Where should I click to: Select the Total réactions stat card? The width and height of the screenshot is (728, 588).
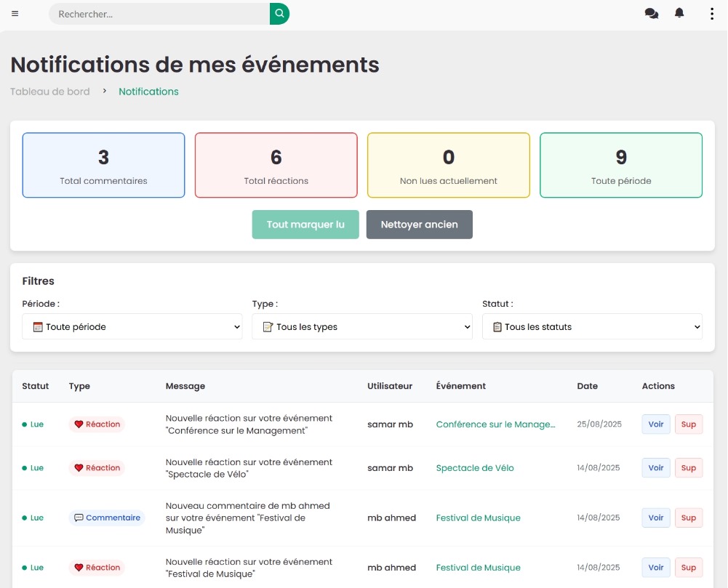click(276, 165)
